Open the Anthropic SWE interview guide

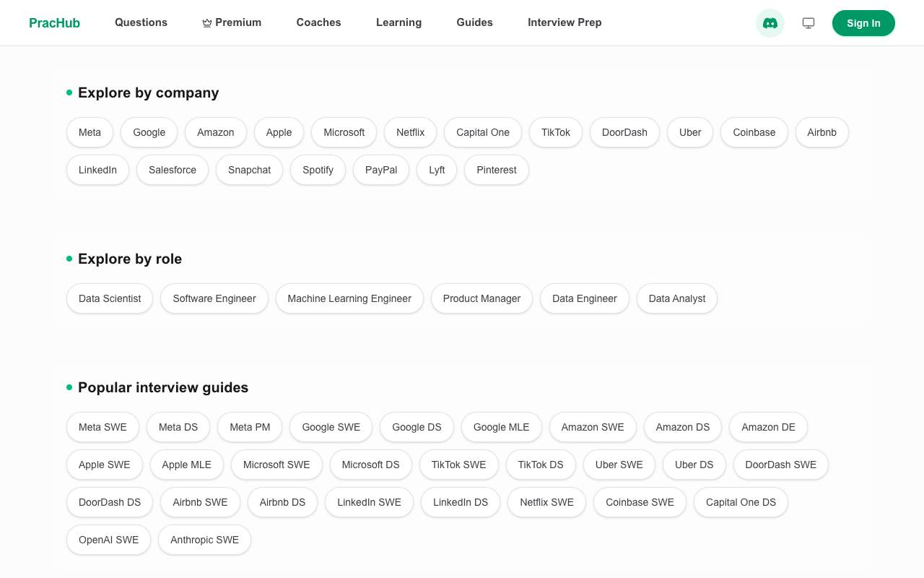(x=204, y=540)
